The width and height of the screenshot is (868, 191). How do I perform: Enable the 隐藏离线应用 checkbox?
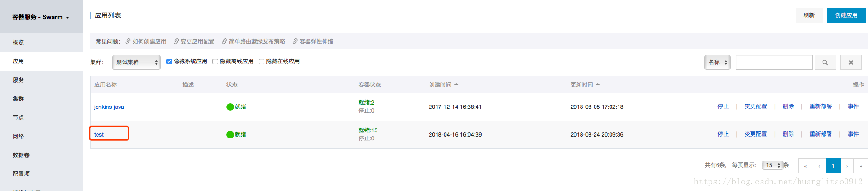215,61
